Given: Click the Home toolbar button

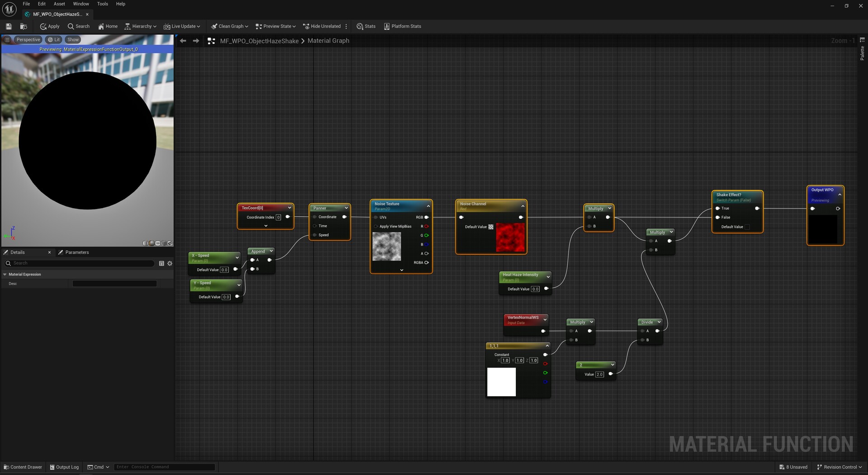Looking at the screenshot, I should tap(108, 26).
